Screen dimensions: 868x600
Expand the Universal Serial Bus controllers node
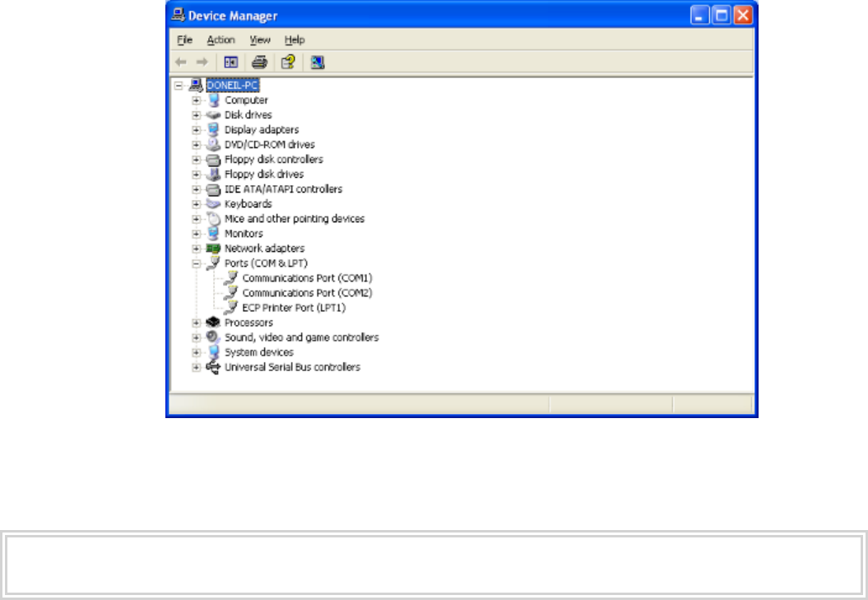click(196, 367)
